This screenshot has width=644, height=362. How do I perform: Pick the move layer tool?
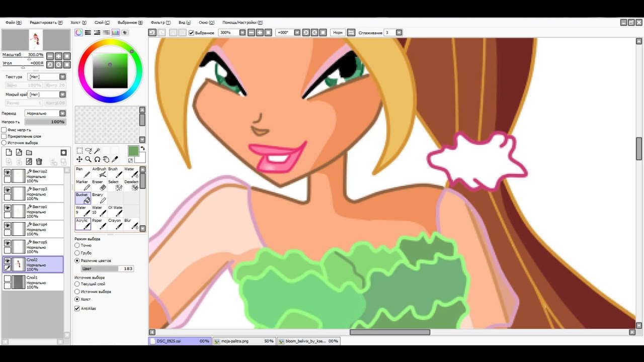[79, 159]
